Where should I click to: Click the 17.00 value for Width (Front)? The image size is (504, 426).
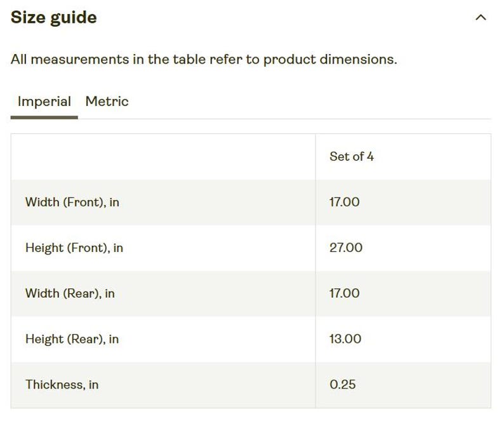click(x=344, y=203)
